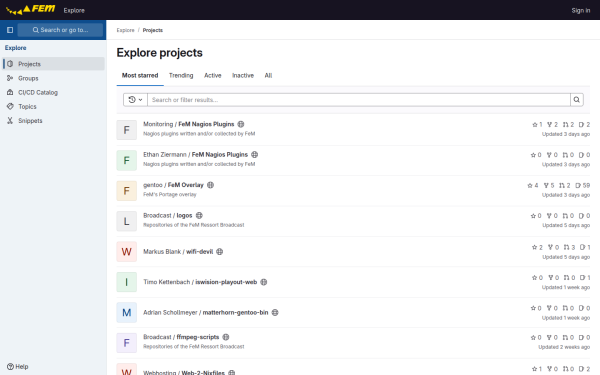Click the globe icon beside Monitoring FeM Nagios Plugins
The image size is (600, 375).
click(241, 124)
